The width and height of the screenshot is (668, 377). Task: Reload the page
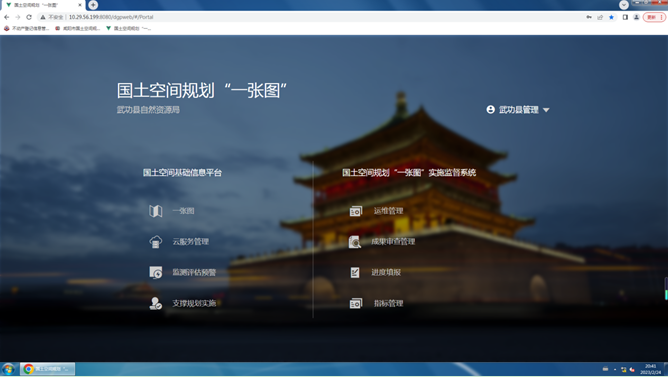pos(29,17)
